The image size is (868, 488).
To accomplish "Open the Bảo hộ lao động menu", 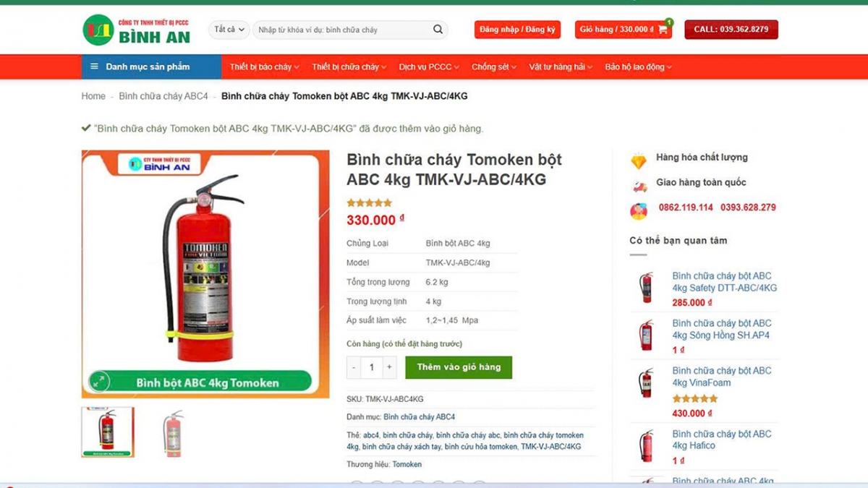I will (x=639, y=67).
